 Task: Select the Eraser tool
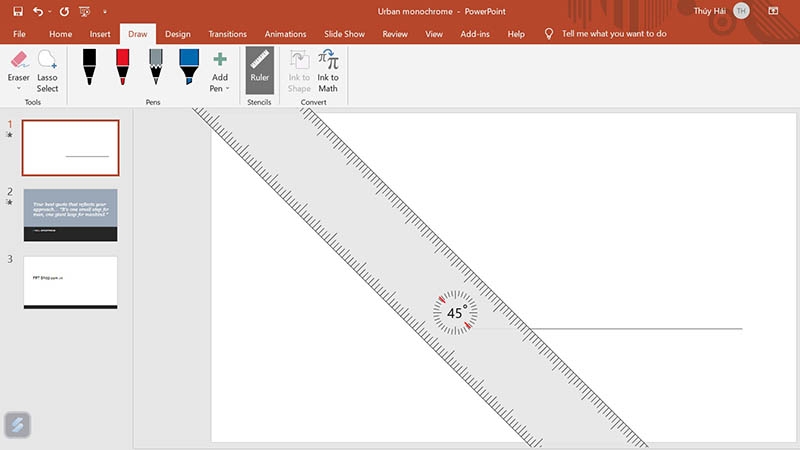(x=18, y=65)
